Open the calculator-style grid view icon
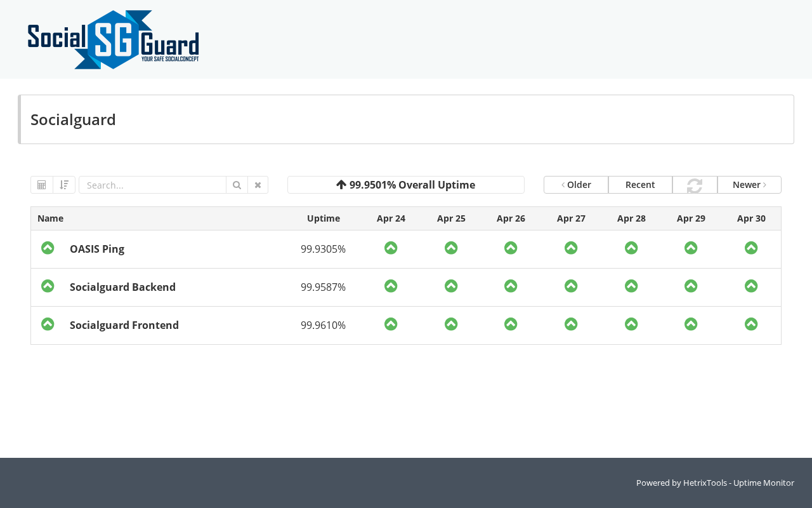The width and height of the screenshot is (812, 508). point(42,185)
